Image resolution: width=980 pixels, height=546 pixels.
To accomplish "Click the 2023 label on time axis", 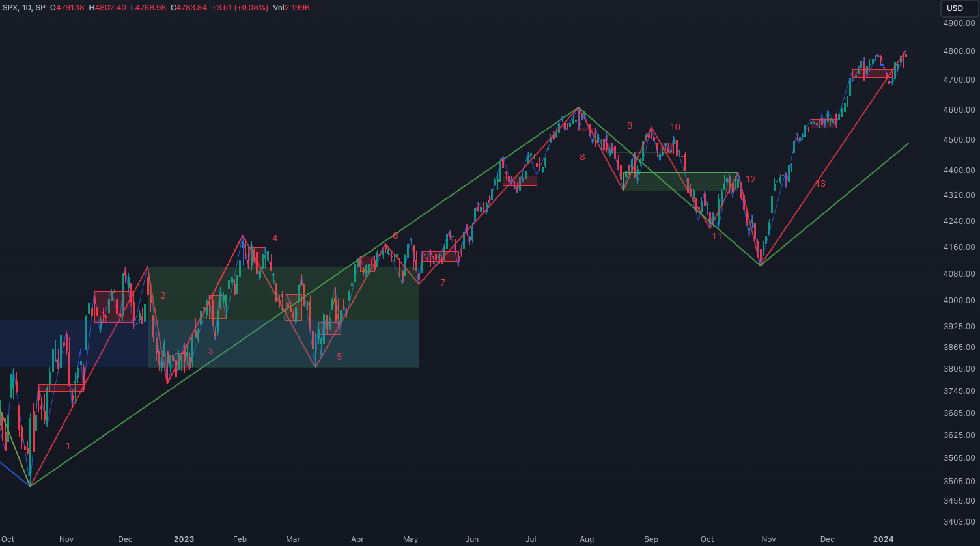I will pyautogui.click(x=184, y=539).
